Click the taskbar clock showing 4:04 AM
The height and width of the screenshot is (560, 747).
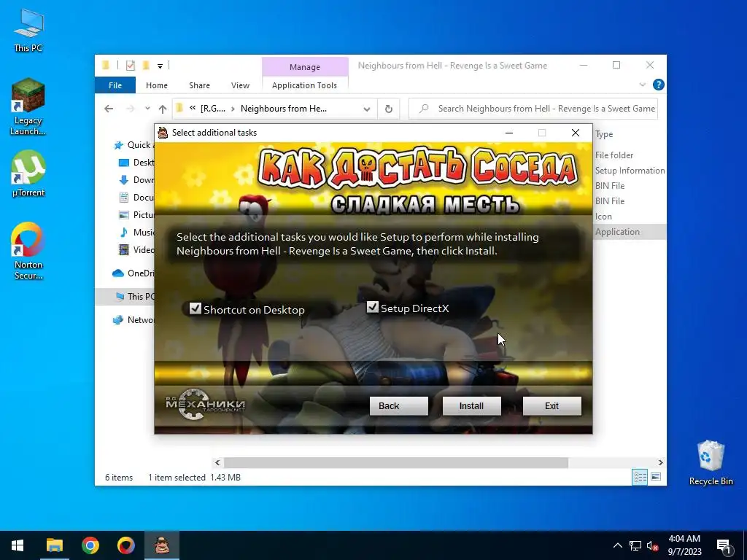tap(684, 545)
